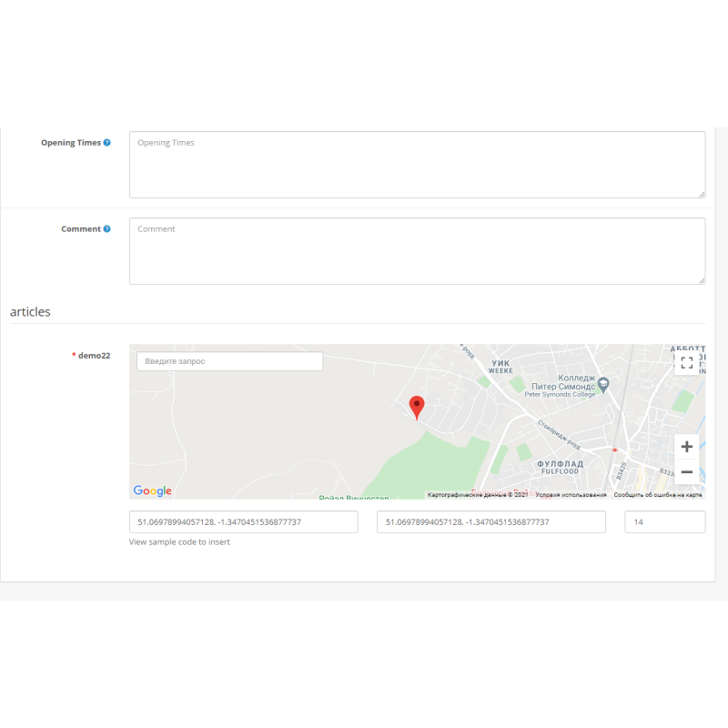The height and width of the screenshot is (728, 728).
Task: Open View sample code to insert
Action: point(179,542)
